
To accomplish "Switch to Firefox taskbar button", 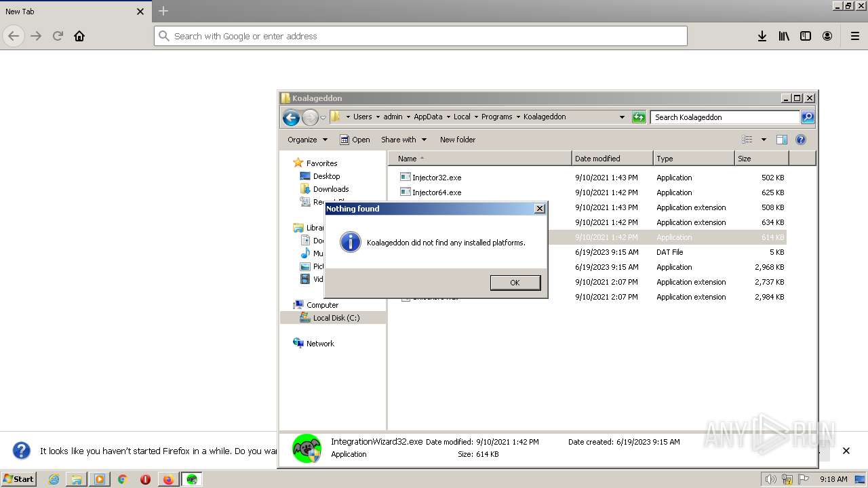I will pyautogui.click(x=168, y=479).
